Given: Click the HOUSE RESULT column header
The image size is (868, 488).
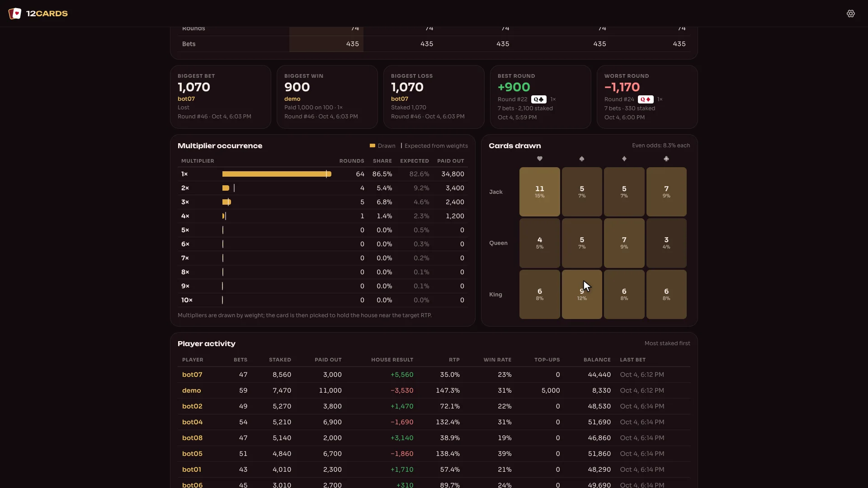Looking at the screenshot, I should tap(392, 360).
